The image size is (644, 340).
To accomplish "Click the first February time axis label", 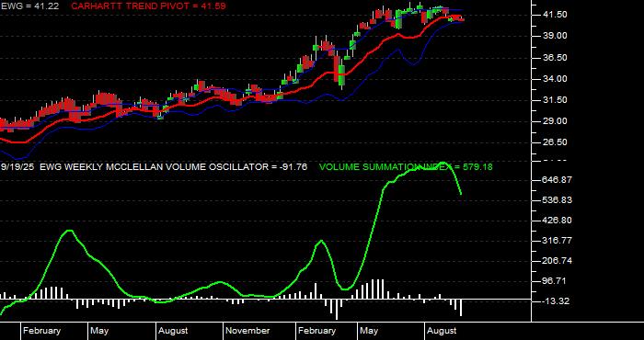I will pyautogui.click(x=41, y=331).
